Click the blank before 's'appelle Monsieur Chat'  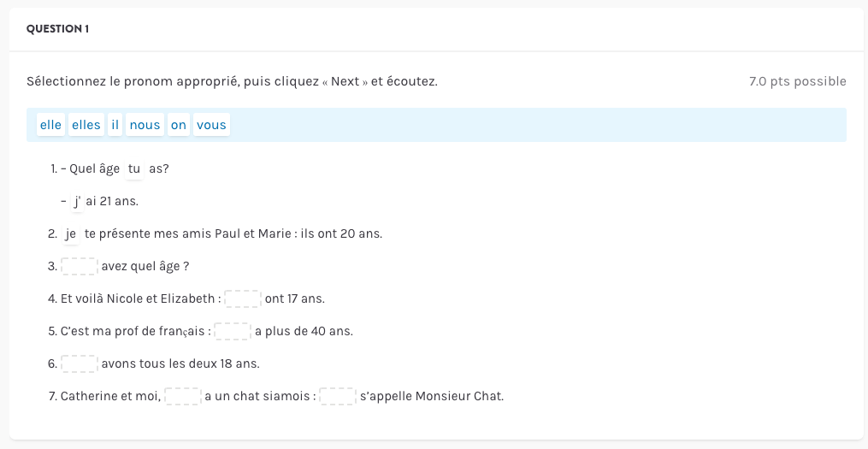(x=338, y=396)
